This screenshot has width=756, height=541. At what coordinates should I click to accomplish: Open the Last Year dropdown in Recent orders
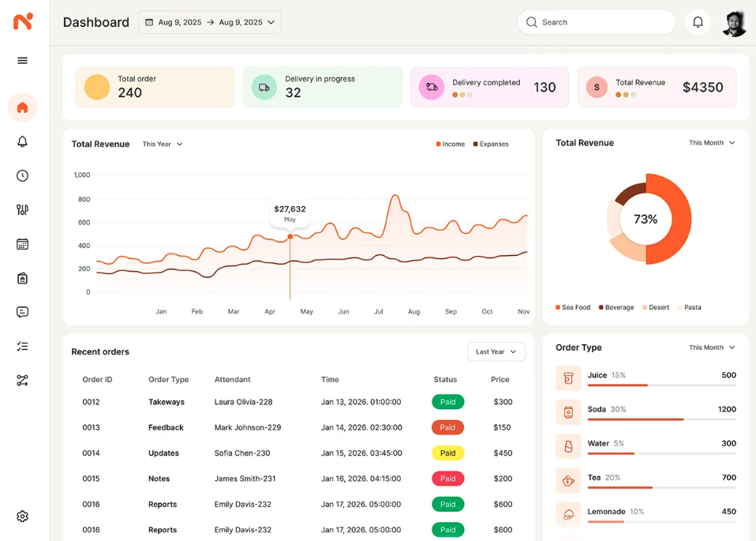tap(496, 351)
